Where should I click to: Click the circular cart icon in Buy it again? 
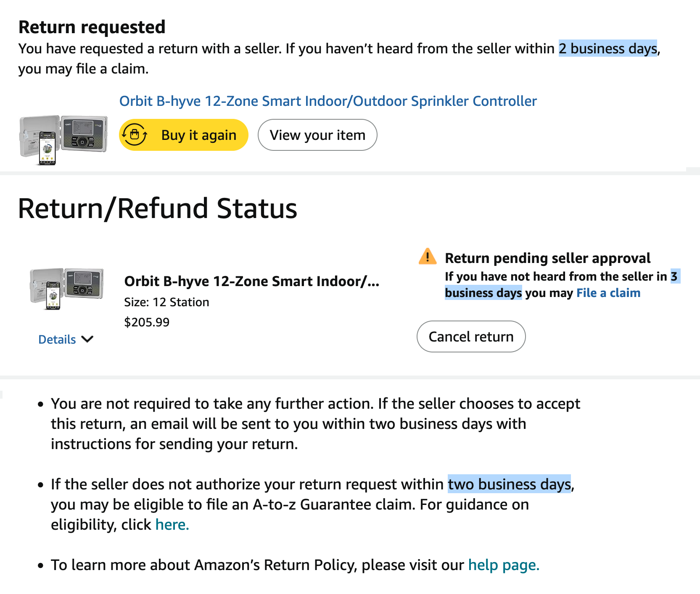tap(135, 135)
